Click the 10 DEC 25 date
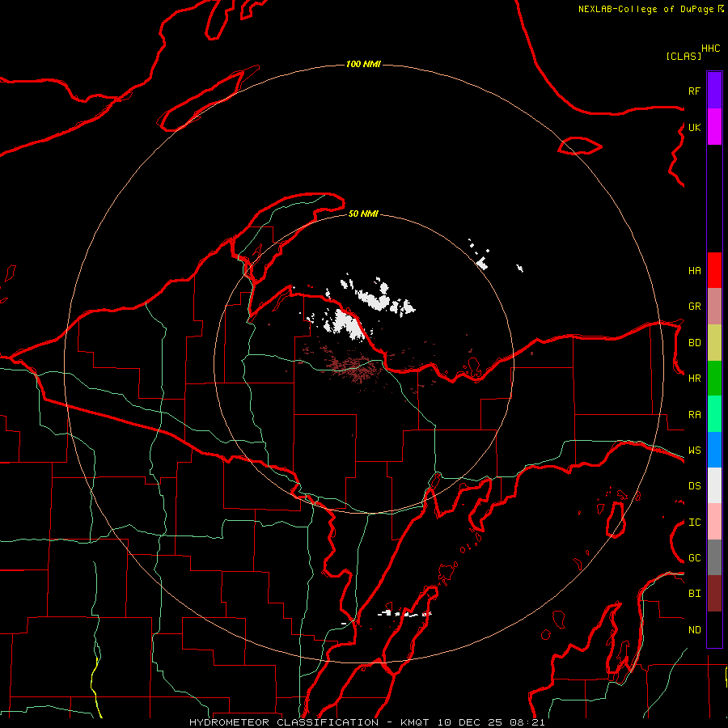 [470, 722]
